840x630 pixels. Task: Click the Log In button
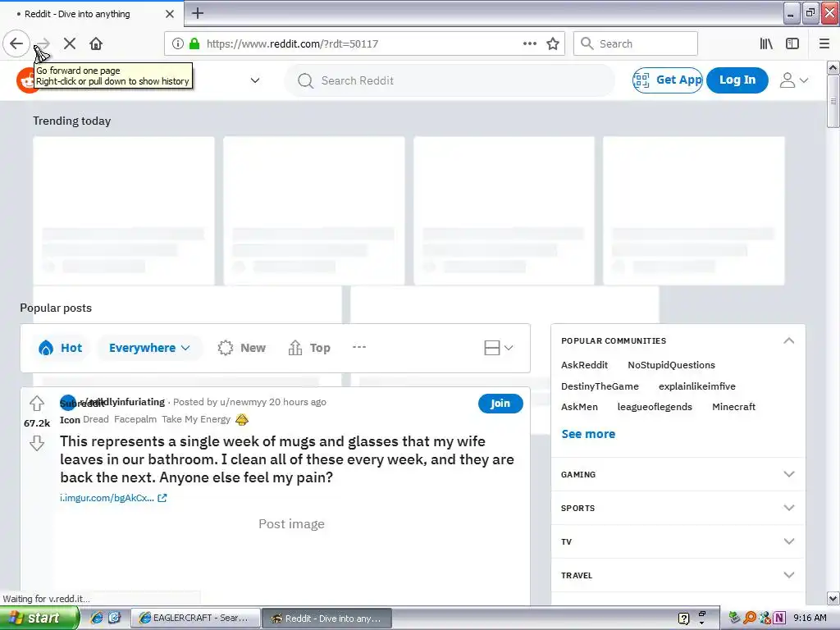click(737, 80)
